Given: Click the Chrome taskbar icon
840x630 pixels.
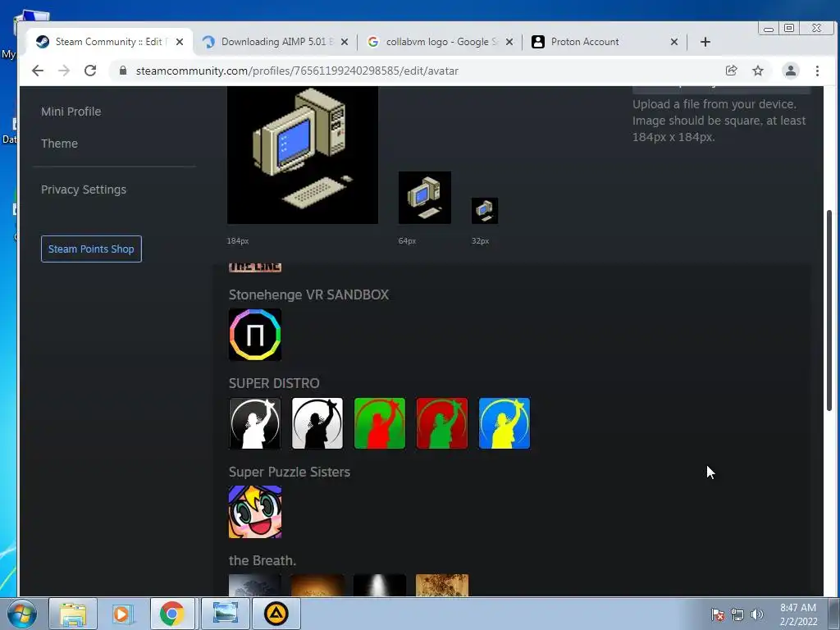Looking at the screenshot, I should click(172, 614).
